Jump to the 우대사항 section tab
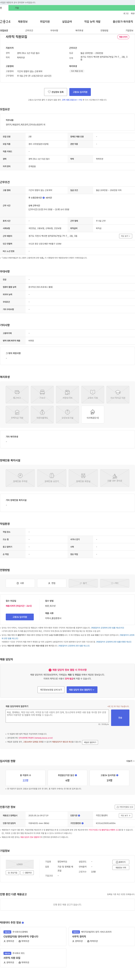Viewport: 135px width, 980px height. coord(54,30)
